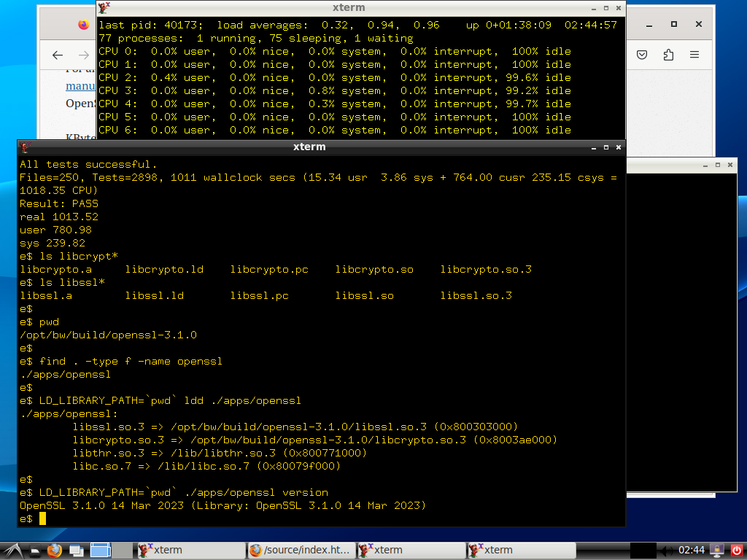The width and height of the screenshot is (747, 560).
Task: Open the Firefox extensions puzzle icon
Action: [668, 55]
